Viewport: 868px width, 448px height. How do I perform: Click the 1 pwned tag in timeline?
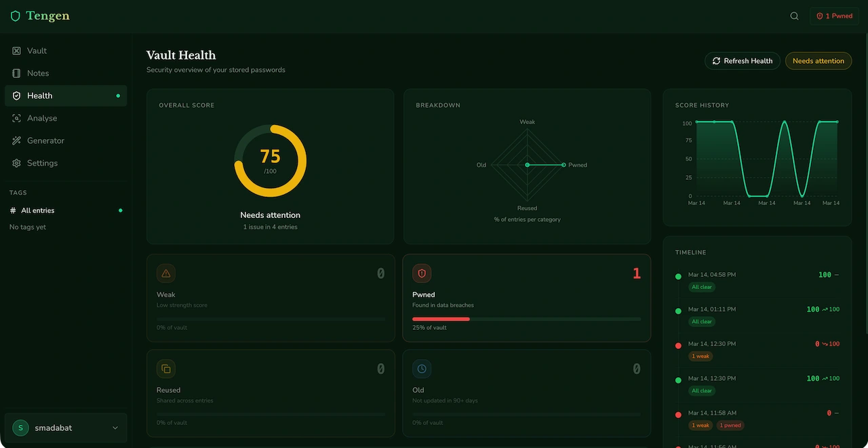click(x=730, y=426)
